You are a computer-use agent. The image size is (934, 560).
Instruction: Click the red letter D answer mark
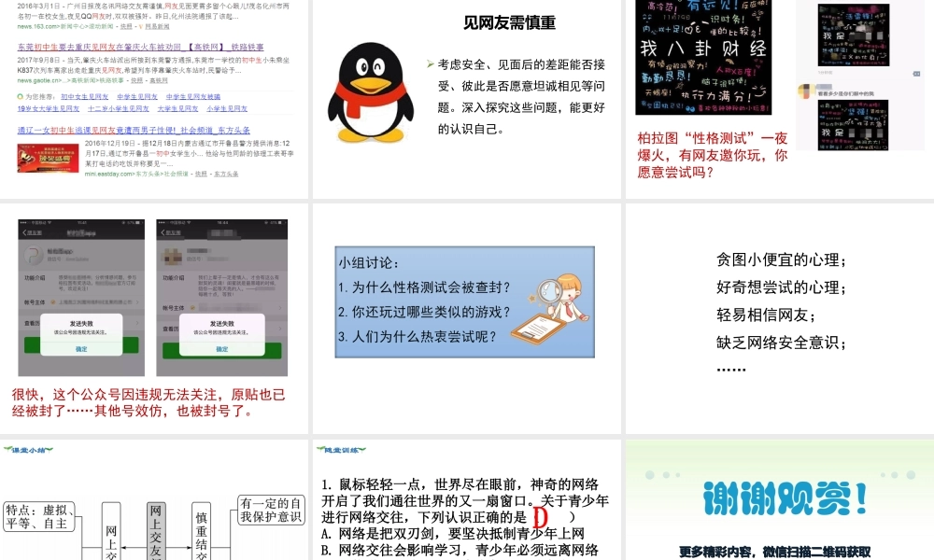tap(539, 517)
